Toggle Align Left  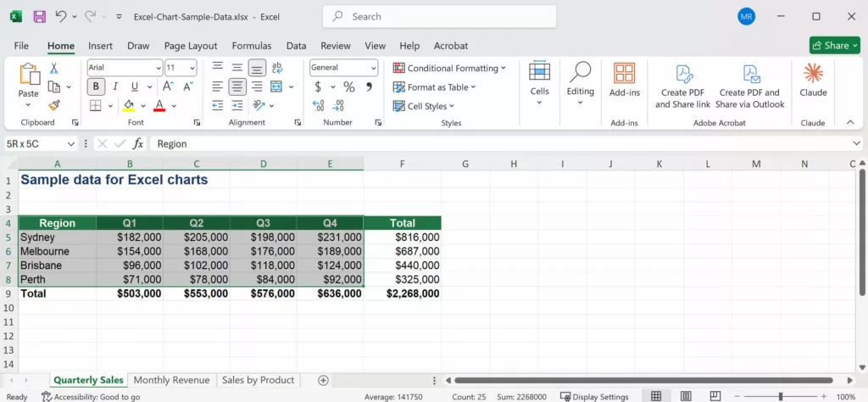pos(218,87)
